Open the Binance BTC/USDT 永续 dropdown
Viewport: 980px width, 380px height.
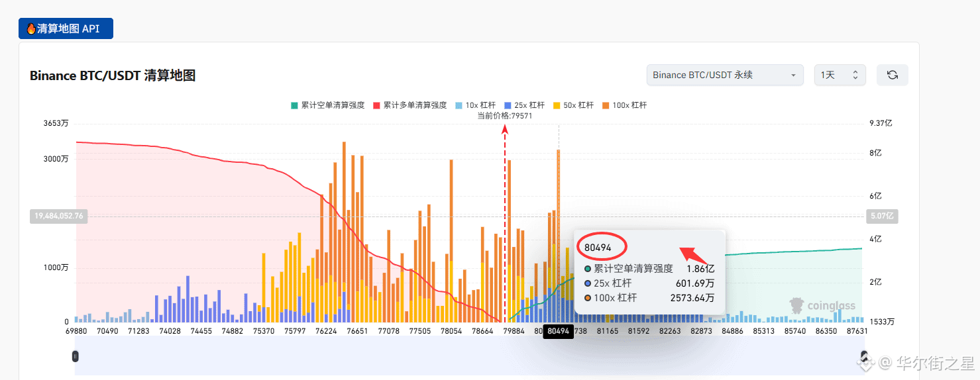pyautogui.click(x=725, y=75)
